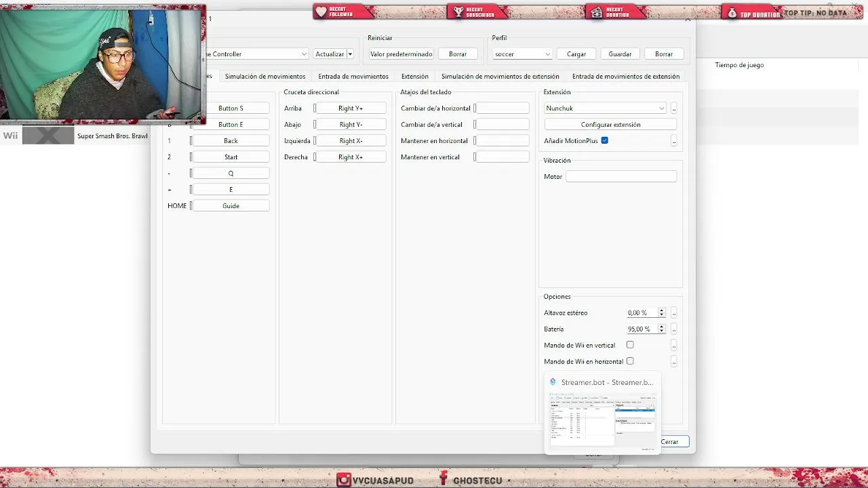
Task: Click the Right X- mapping for Izquierda
Action: pos(351,141)
